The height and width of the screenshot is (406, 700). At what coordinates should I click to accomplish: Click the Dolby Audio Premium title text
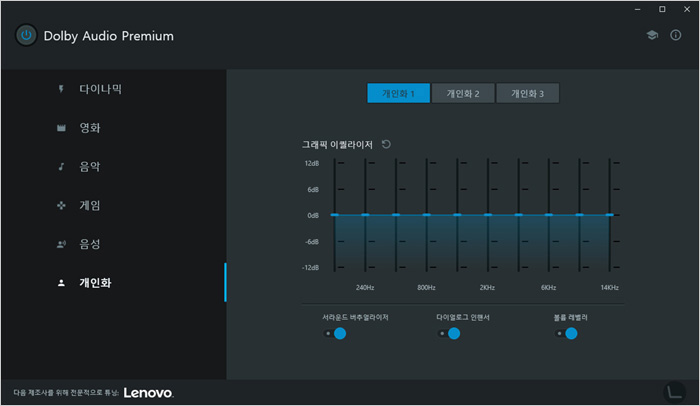pos(108,36)
